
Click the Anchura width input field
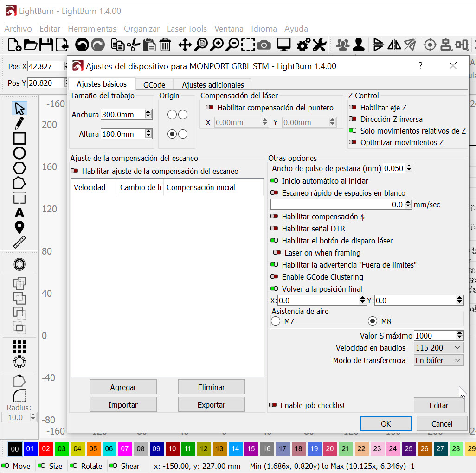point(123,115)
